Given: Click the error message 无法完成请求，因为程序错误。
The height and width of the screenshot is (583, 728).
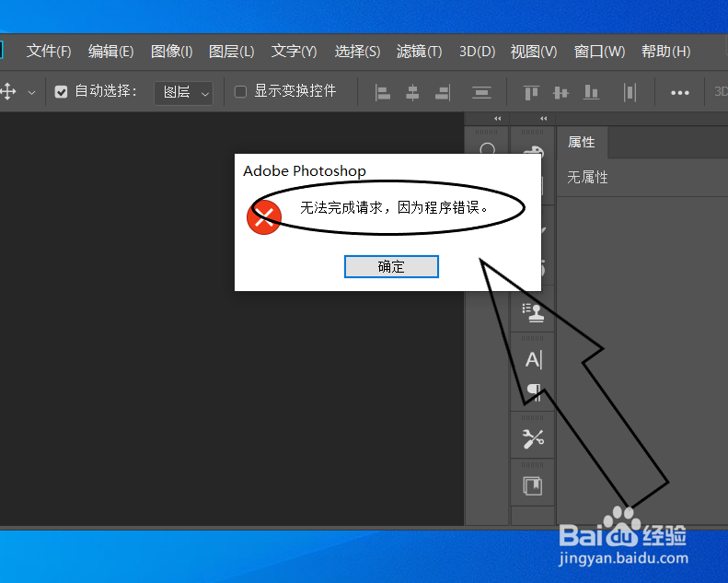Looking at the screenshot, I should tap(394, 207).
